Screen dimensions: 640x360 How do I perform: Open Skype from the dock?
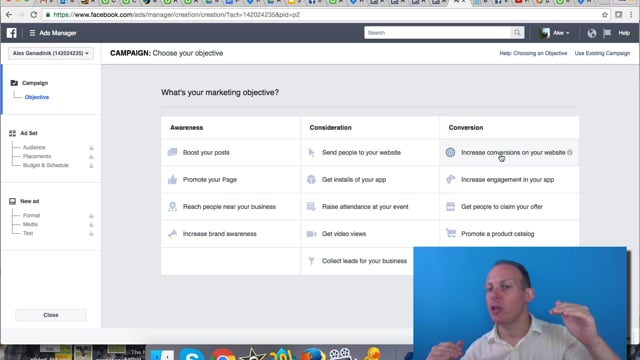[191, 353]
